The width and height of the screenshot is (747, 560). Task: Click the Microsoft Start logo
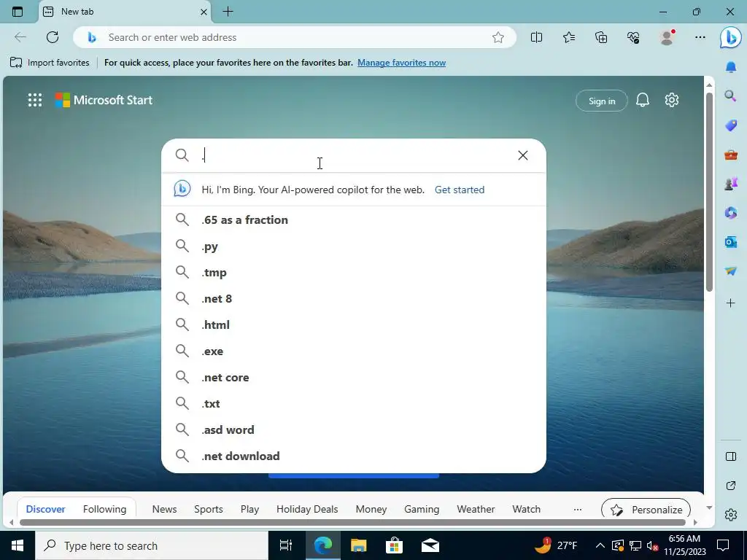coord(104,100)
